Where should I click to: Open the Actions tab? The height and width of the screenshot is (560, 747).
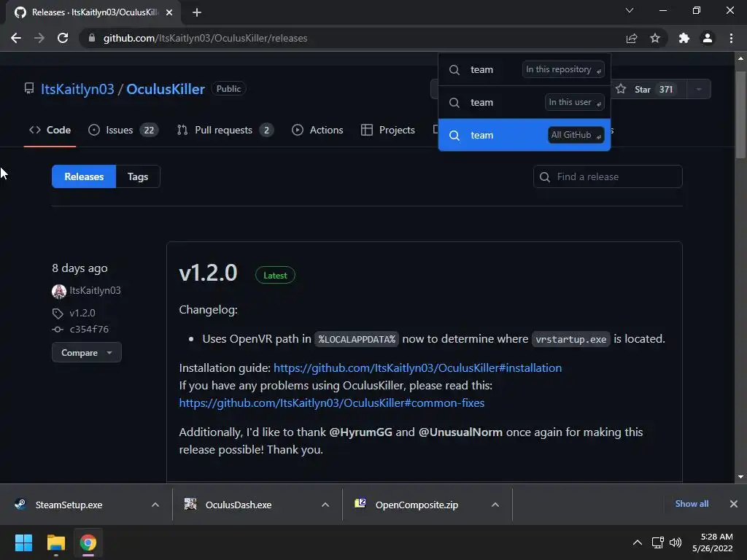pos(317,130)
